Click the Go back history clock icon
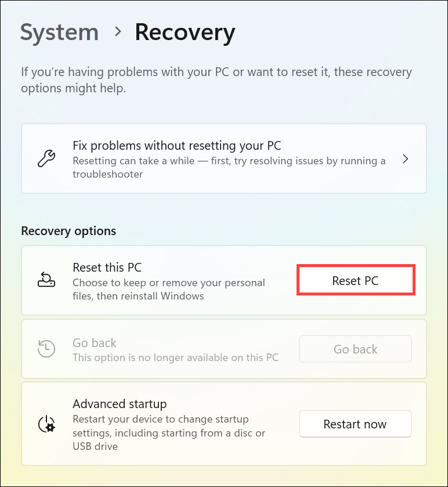This screenshot has width=448, height=487. 46,349
